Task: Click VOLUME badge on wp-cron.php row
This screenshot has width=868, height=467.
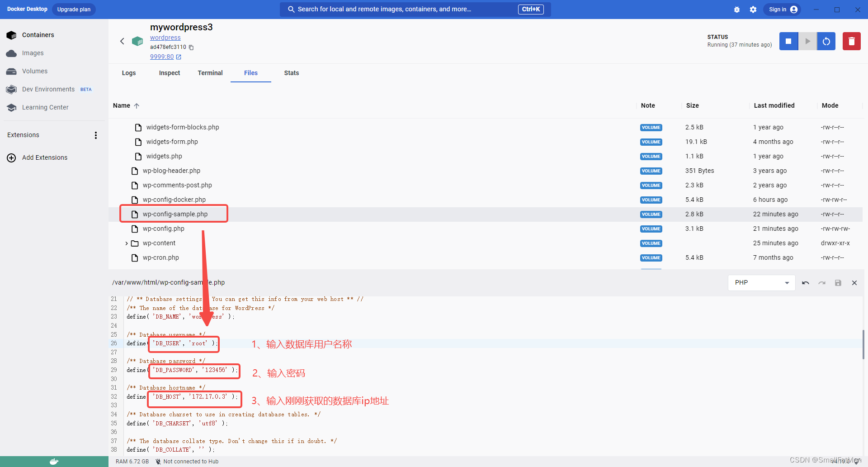Action: [651, 258]
